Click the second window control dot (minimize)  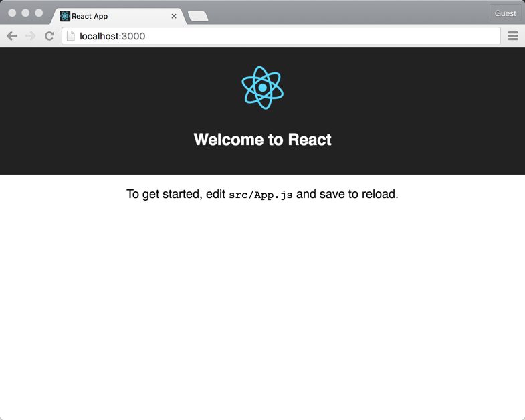click(x=25, y=13)
